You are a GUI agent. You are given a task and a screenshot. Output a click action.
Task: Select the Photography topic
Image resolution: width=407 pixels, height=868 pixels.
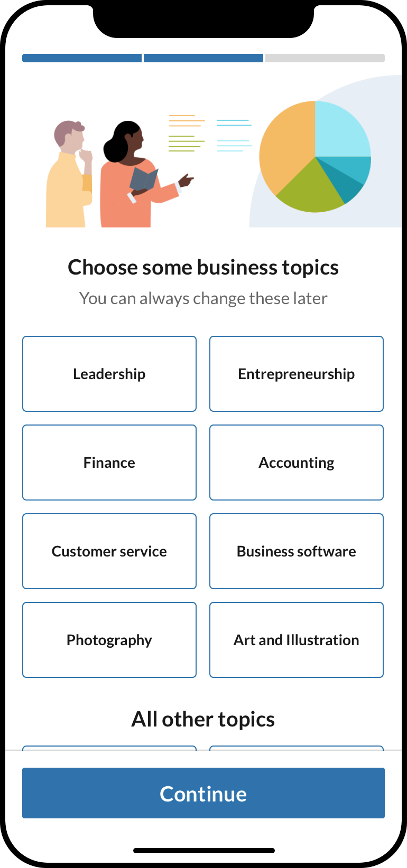pyautogui.click(x=109, y=640)
